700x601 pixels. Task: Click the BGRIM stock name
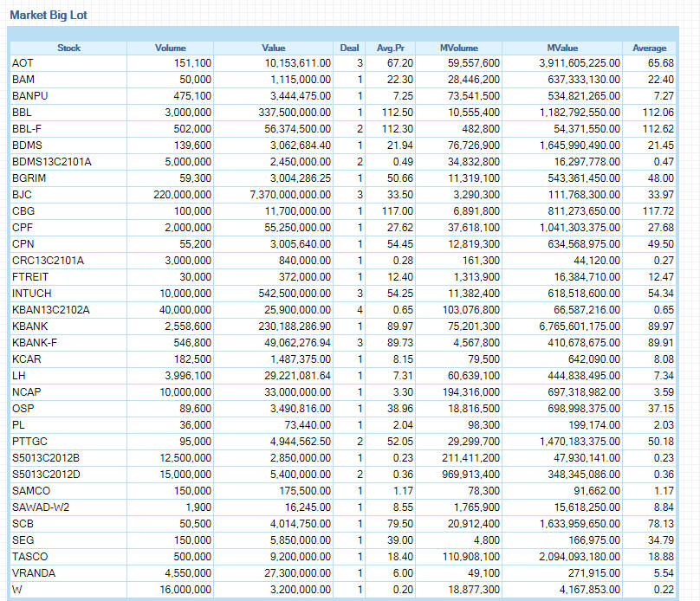(29, 178)
